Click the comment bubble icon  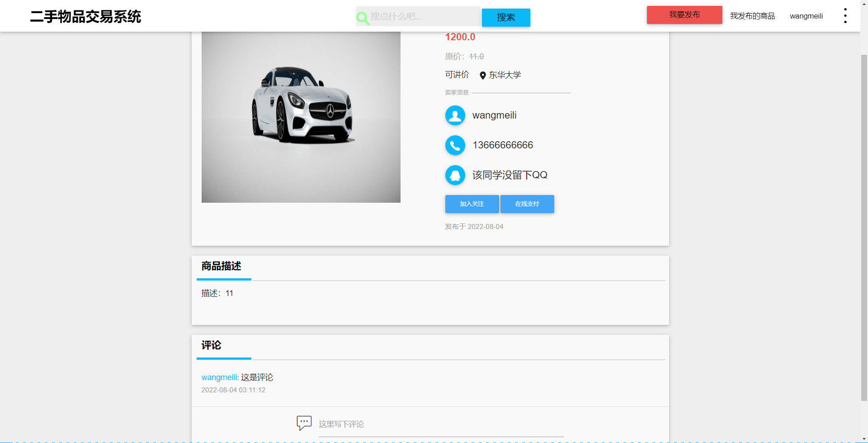coord(304,423)
